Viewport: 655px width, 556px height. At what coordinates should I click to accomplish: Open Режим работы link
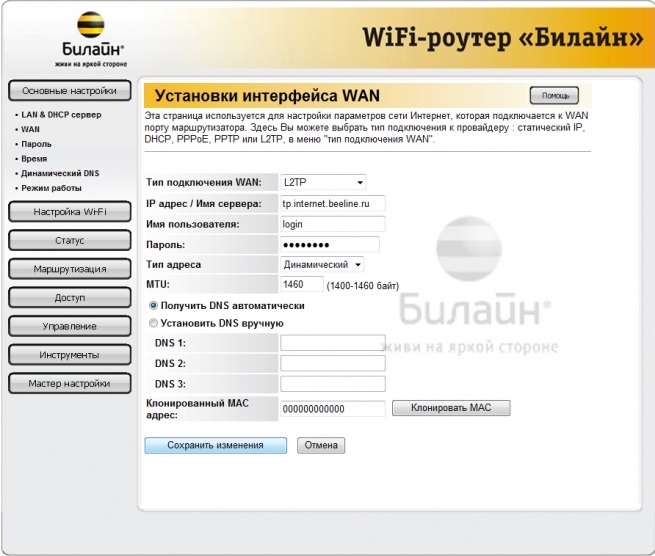click(x=51, y=188)
